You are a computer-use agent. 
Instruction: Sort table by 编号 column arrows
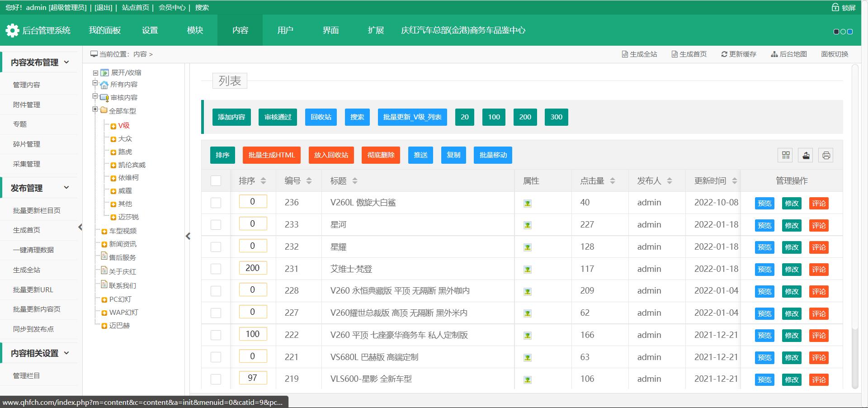309,181
